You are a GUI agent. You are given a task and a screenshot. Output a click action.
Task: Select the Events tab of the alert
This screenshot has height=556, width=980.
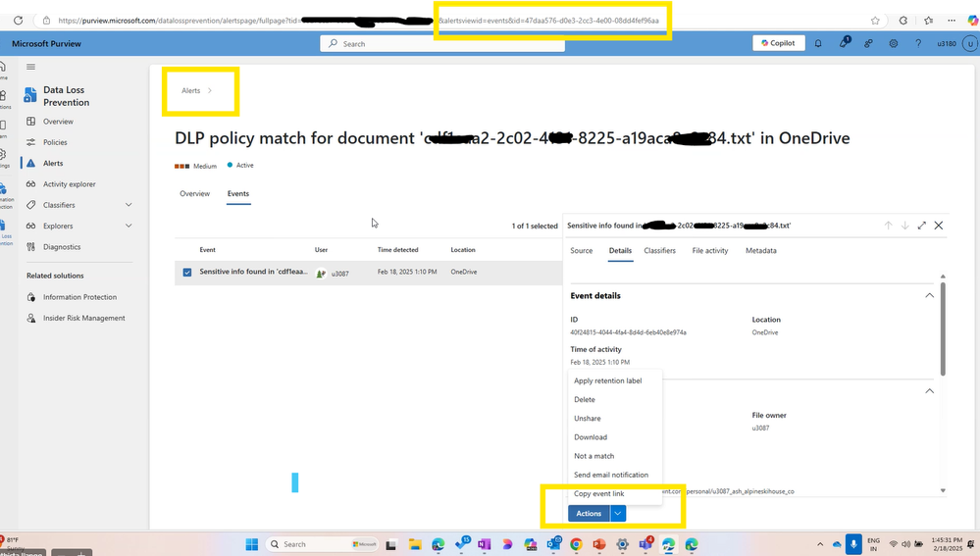tap(238, 193)
